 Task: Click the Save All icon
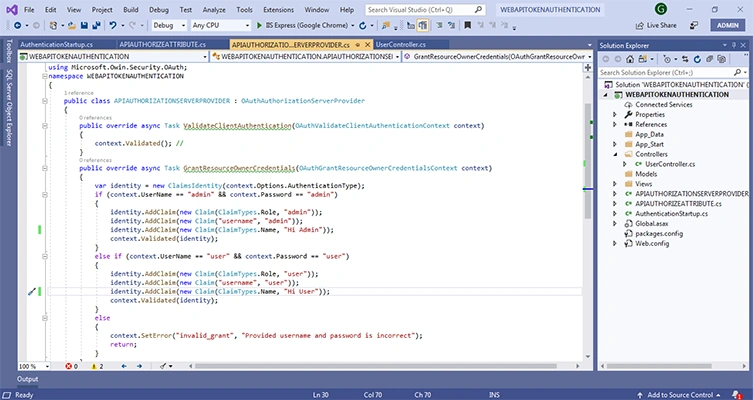click(96, 25)
